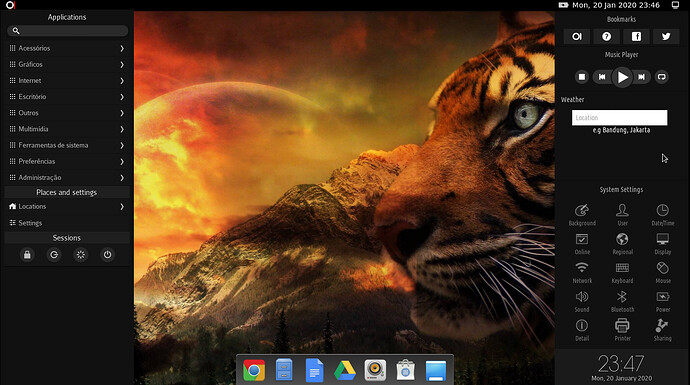Open the Display system setting
Screen dimensions: 690x385
click(x=663, y=244)
